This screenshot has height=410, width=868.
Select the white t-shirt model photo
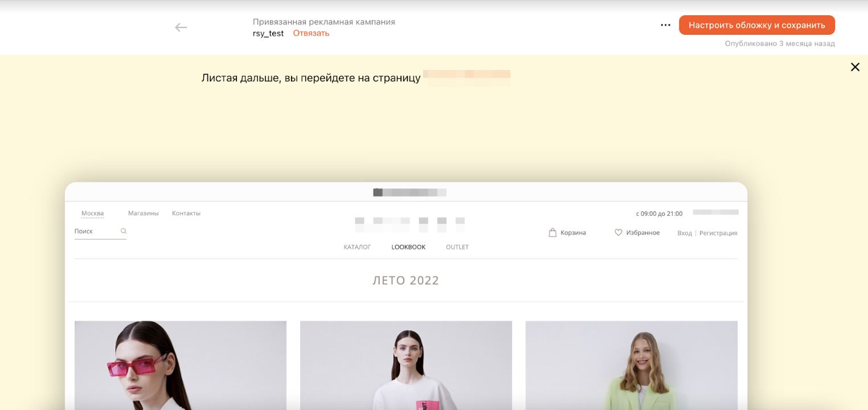coord(406,364)
